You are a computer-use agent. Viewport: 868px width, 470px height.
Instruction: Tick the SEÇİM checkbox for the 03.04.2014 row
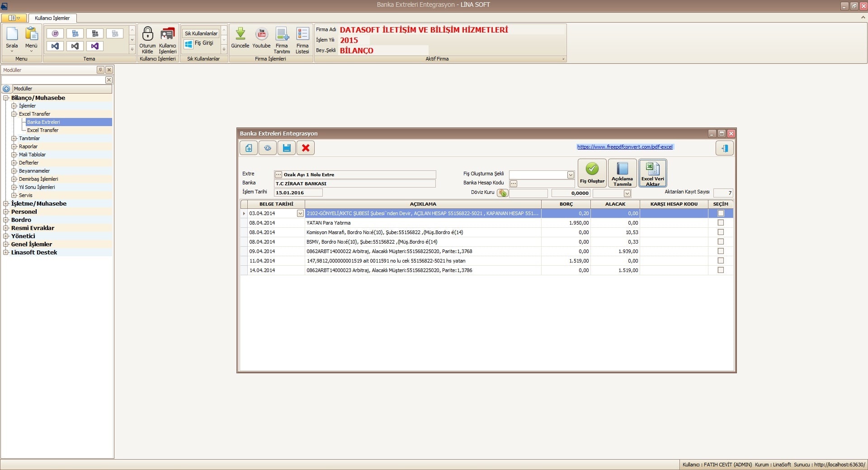721,213
